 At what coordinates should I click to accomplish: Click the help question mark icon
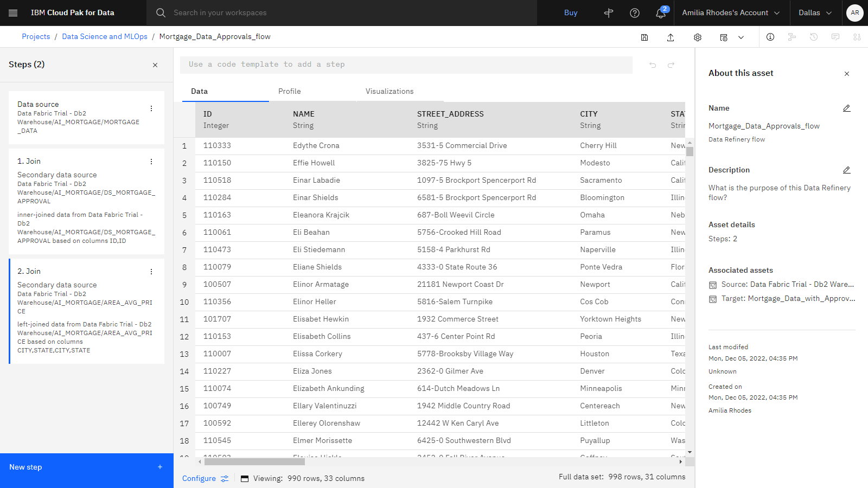[635, 13]
